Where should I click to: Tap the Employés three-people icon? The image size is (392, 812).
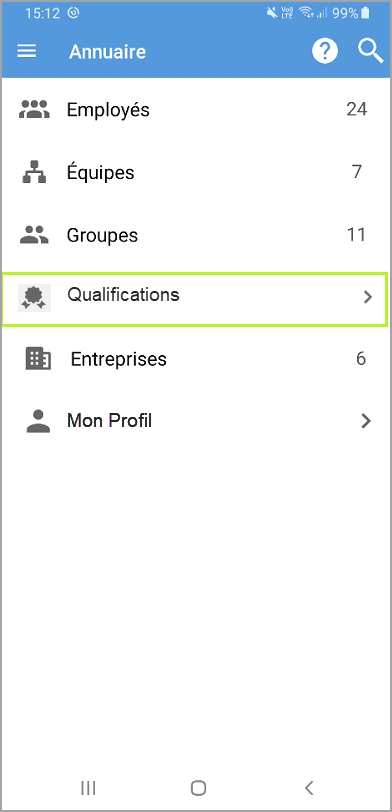[35, 109]
